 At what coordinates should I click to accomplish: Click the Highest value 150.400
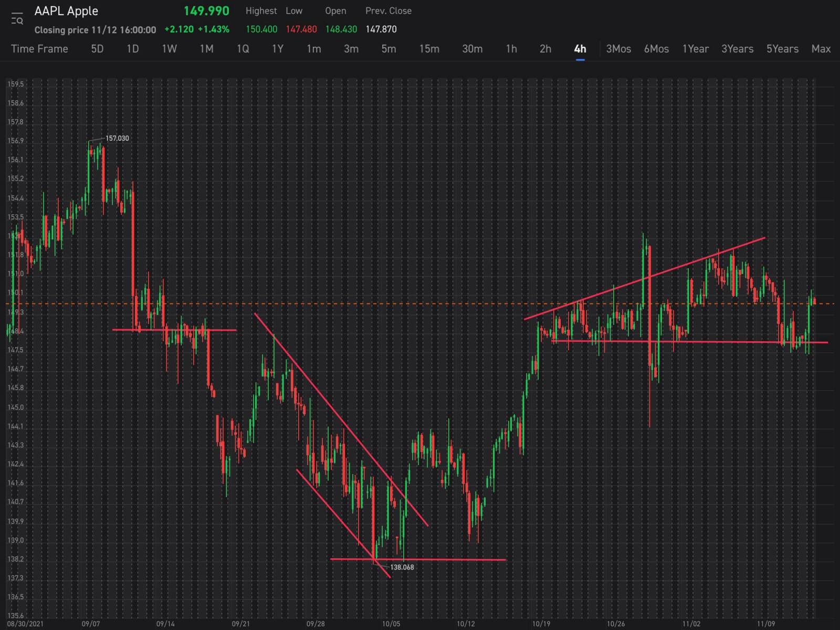click(x=261, y=29)
